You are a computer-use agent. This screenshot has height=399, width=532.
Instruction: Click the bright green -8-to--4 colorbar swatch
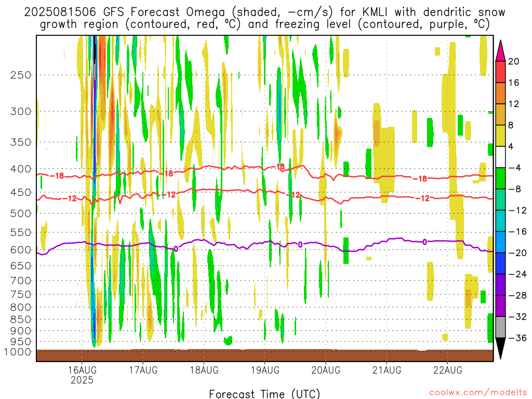coord(500,179)
